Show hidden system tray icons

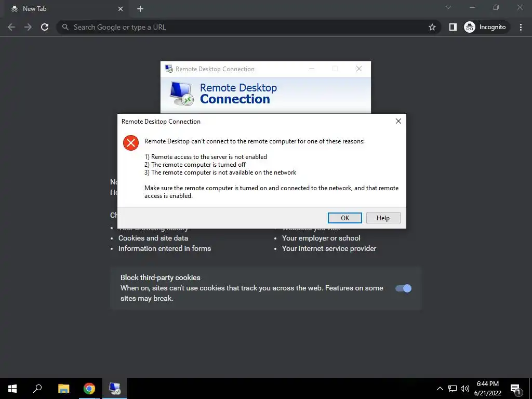pyautogui.click(x=440, y=389)
